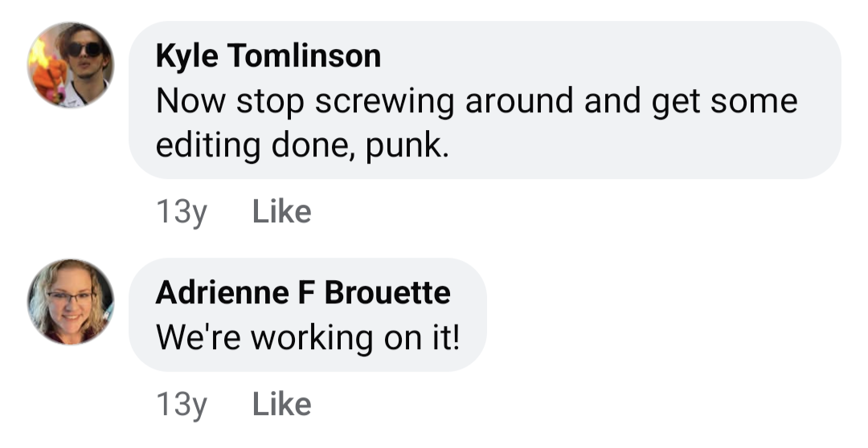Like Kyle Tomlinson's comment

pos(282,212)
